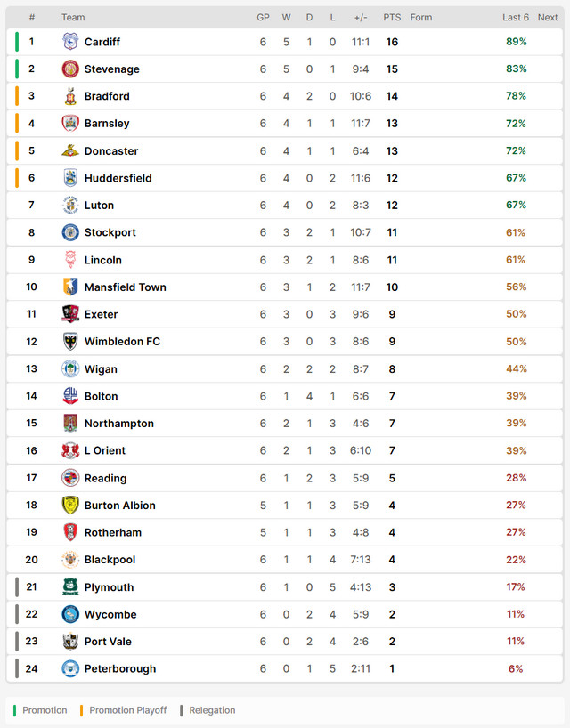Screen dimensions: 570x728
Task: Select the Plymouth club badge
Action: pyautogui.click(x=70, y=586)
